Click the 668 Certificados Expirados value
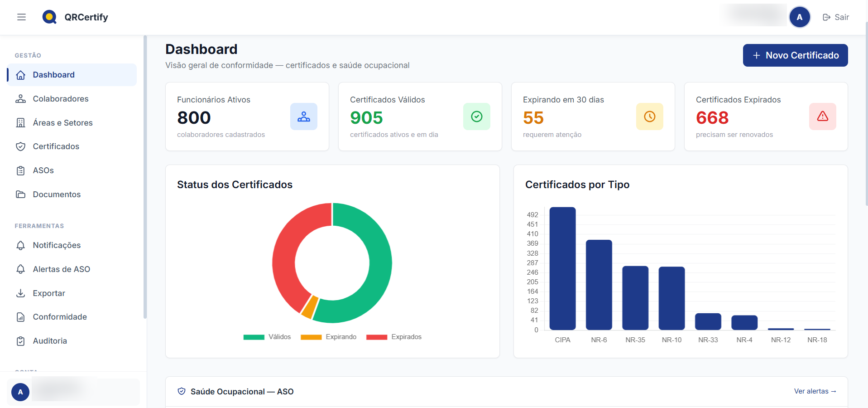Viewport: 868px width, 408px height. pos(712,118)
